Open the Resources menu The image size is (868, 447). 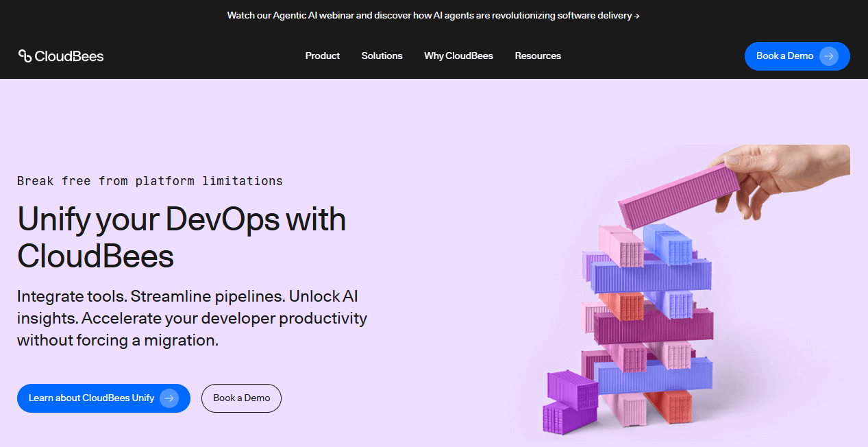(538, 56)
